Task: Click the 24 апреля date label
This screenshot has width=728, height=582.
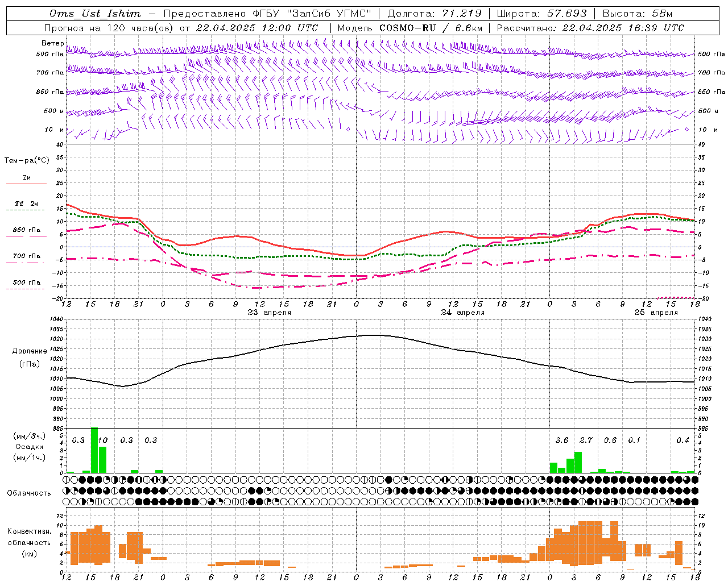Action: [x=463, y=313]
